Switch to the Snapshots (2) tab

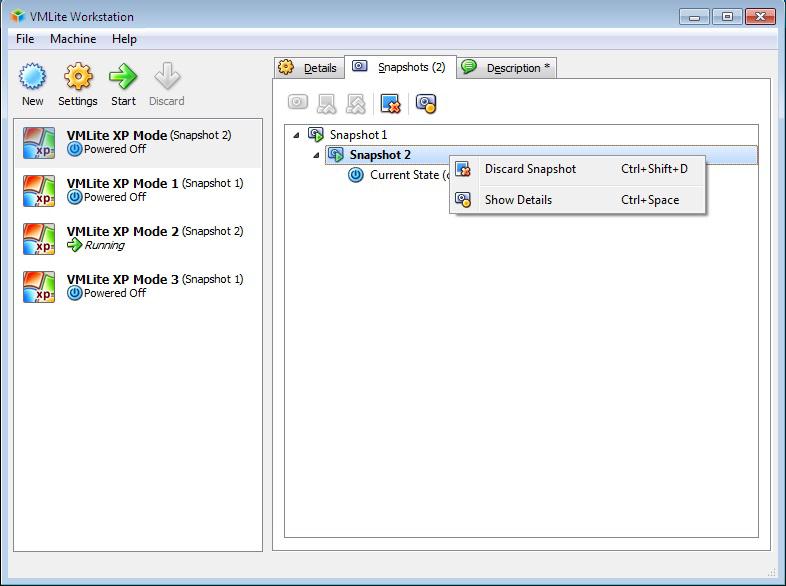401,67
